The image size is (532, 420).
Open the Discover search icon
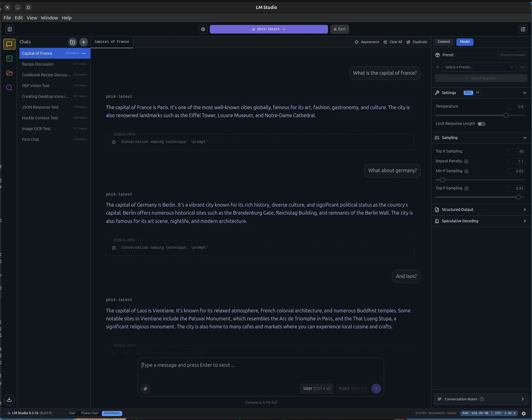[9, 88]
